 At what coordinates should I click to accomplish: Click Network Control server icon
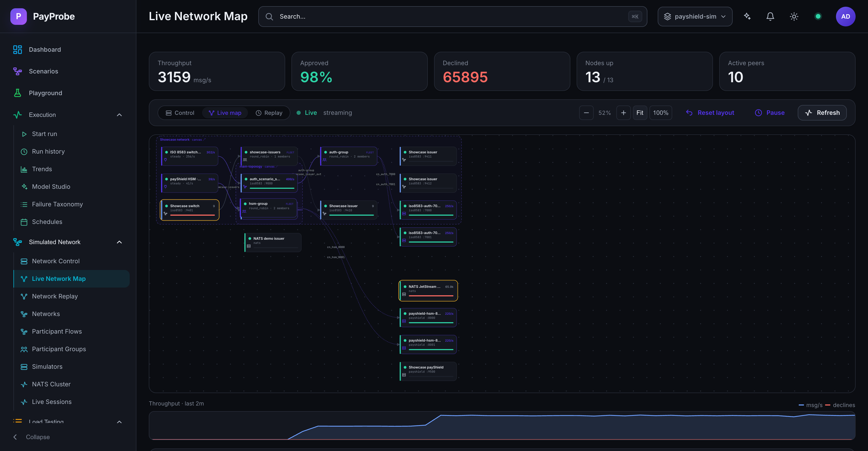click(24, 261)
